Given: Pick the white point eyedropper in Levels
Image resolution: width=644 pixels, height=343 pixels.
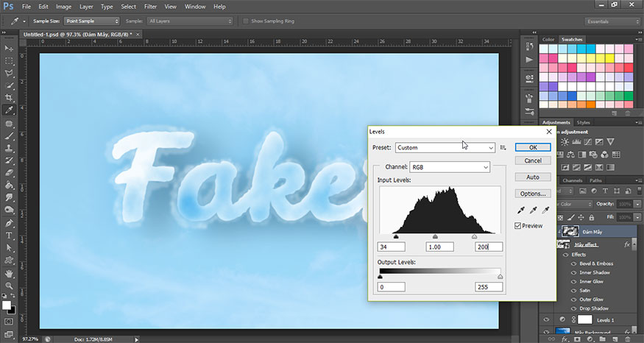Looking at the screenshot, I should [x=545, y=211].
